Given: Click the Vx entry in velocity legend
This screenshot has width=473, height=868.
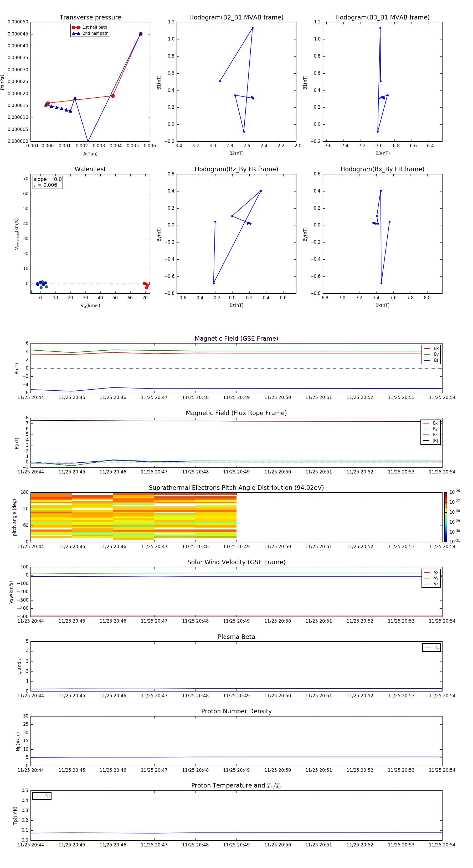Looking at the screenshot, I should [x=431, y=572].
